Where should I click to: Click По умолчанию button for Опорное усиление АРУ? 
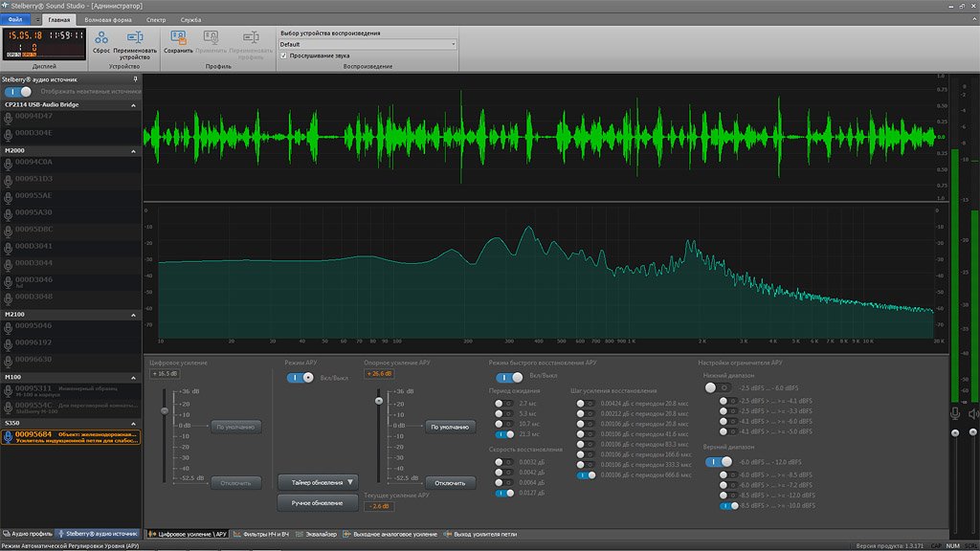pyautogui.click(x=450, y=427)
